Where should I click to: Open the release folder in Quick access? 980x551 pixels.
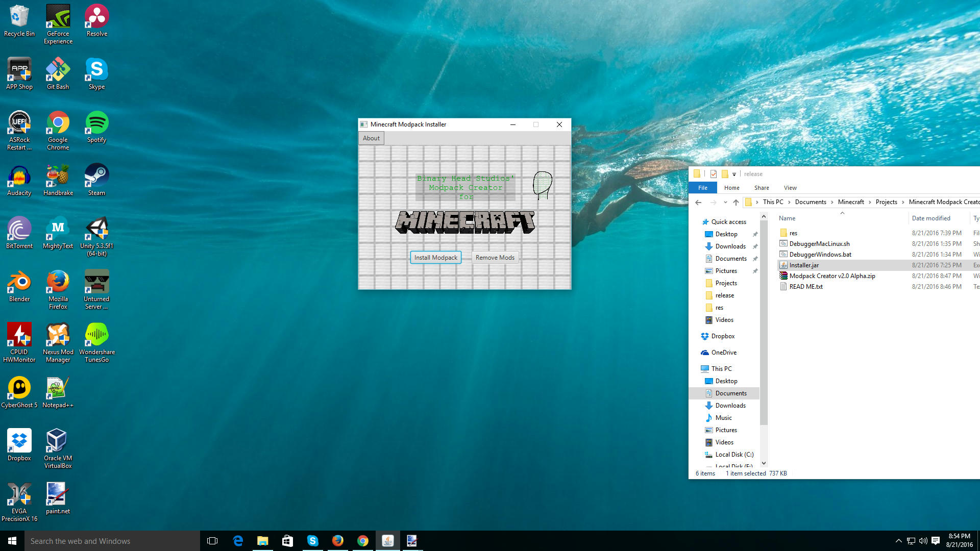[x=724, y=295]
